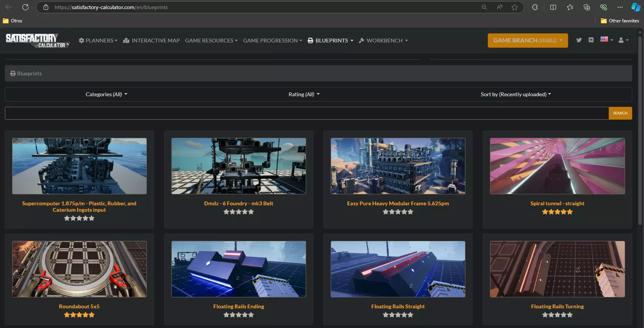Expand the Categories (All) filter dropdown
Viewport: 644px width, 328px height.
tap(106, 94)
